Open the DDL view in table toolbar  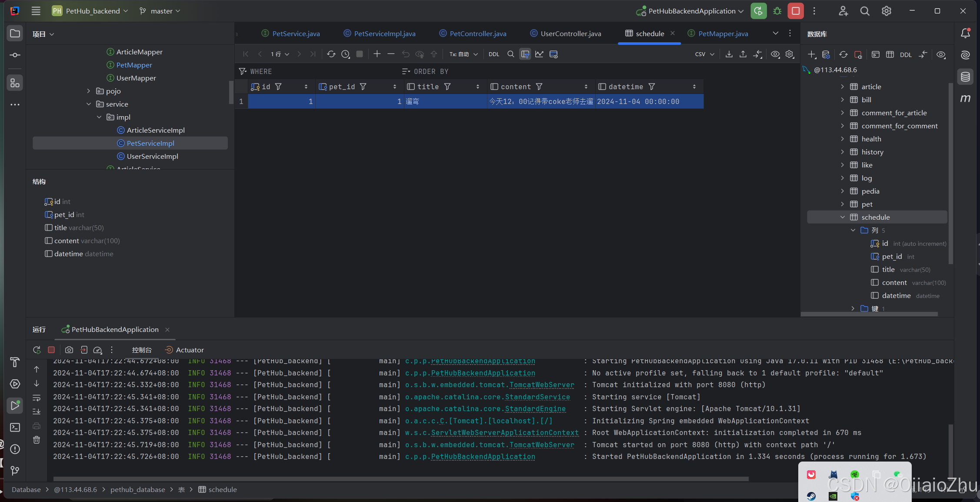click(x=493, y=54)
